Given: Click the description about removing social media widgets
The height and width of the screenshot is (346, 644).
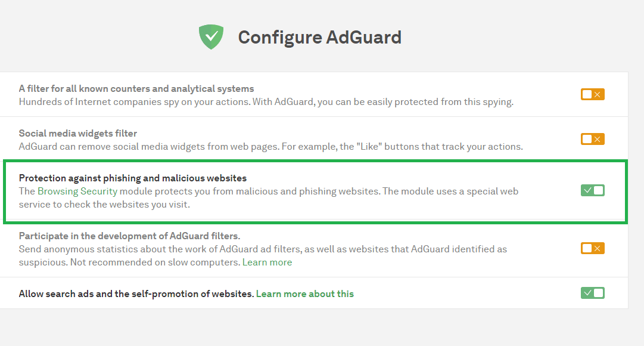Looking at the screenshot, I should [270, 147].
